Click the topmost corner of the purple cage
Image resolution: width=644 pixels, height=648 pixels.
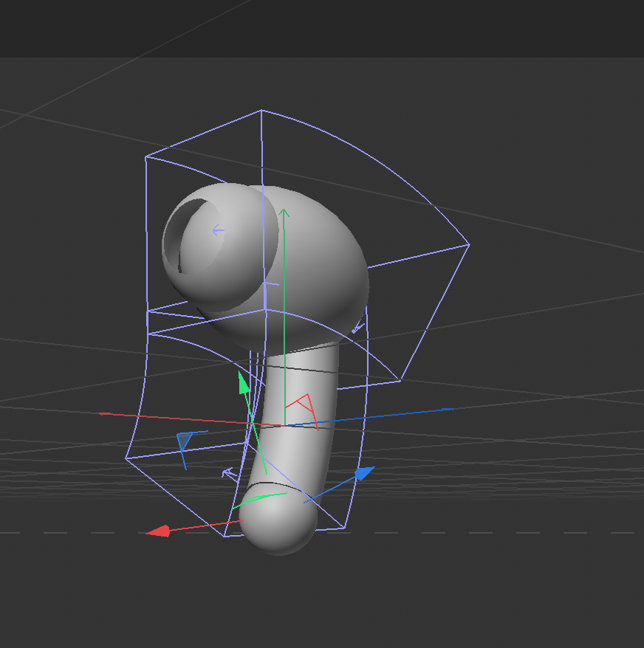pos(261,111)
